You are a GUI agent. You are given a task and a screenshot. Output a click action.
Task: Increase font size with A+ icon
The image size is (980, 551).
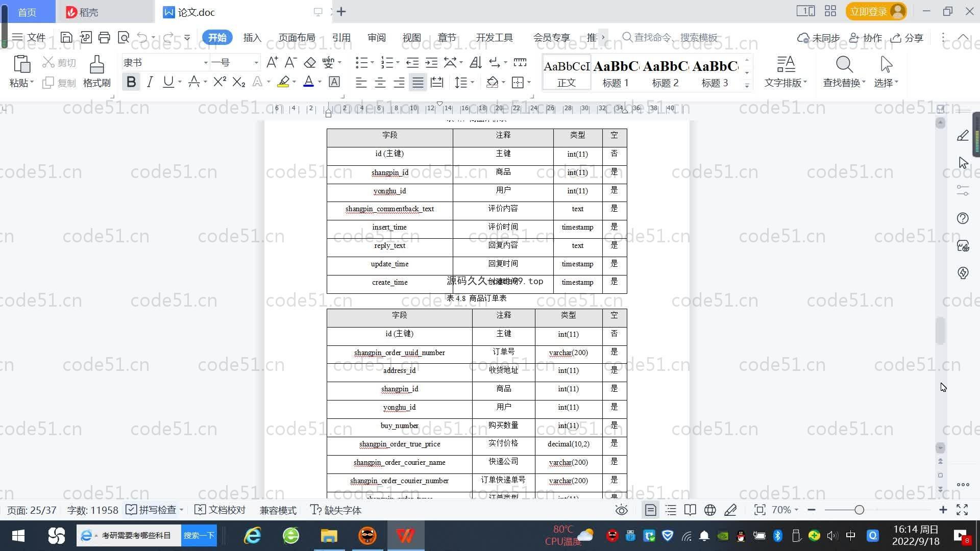coord(272,62)
